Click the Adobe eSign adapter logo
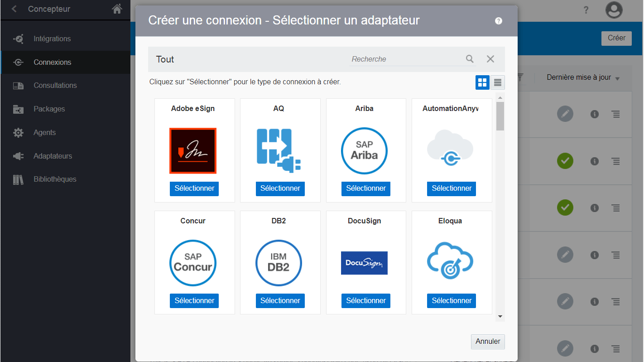644x362 pixels. click(193, 151)
